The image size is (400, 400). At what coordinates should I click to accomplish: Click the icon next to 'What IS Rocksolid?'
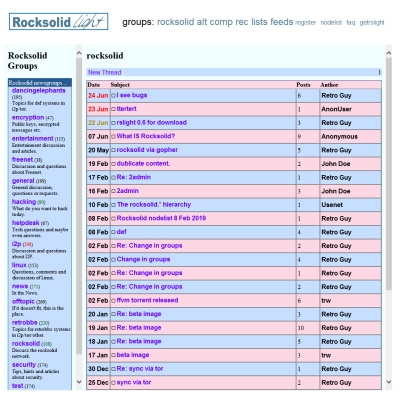click(x=113, y=136)
